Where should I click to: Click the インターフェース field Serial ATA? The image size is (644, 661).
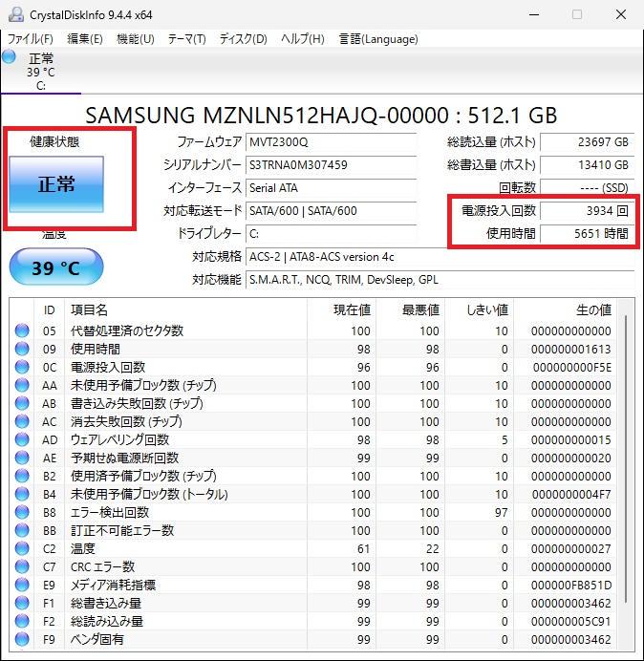pyautogui.click(x=331, y=187)
